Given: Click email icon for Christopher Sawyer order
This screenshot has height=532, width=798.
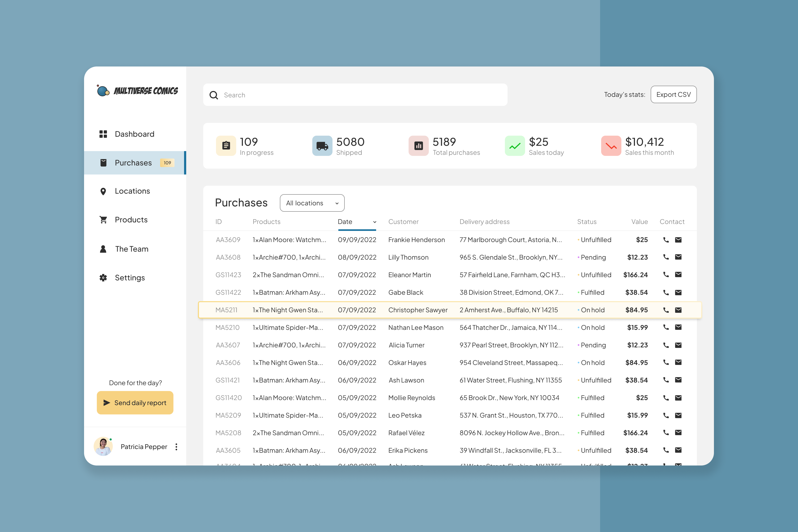Looking at the screenshot, I should coord(678,310).
